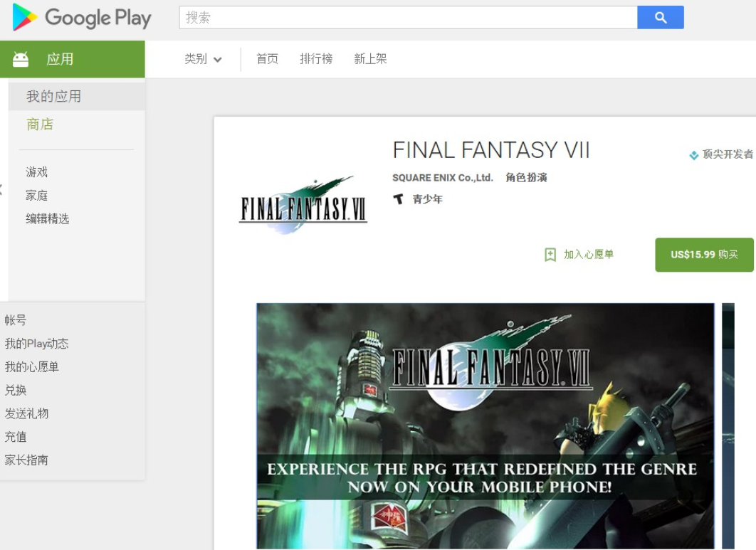Open 编辑精选 editors' choice
Screen dimensions: 756x550
click(x=47, y=218)
